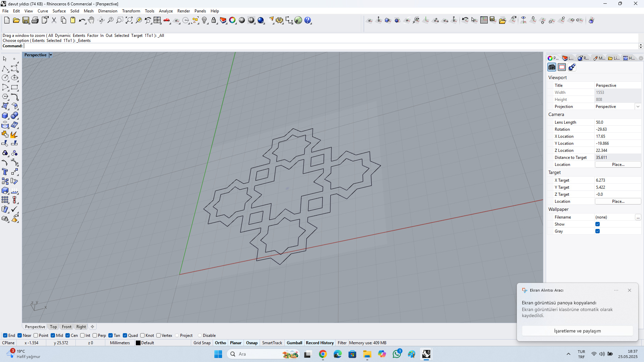Open the Analyze menu
The image size is (644, 362).
pos(166,11)
